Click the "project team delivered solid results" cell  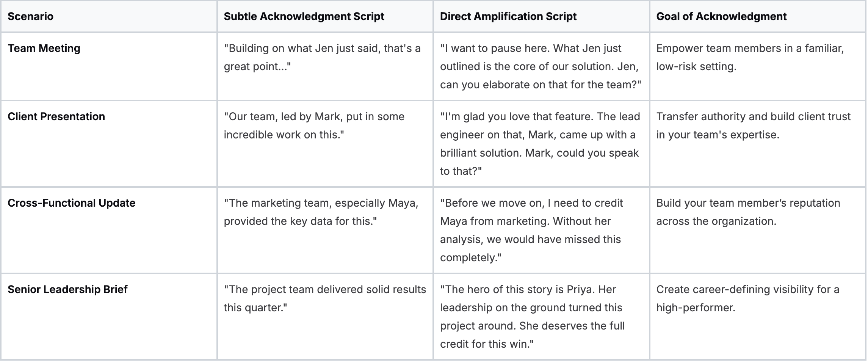[324, 298]
